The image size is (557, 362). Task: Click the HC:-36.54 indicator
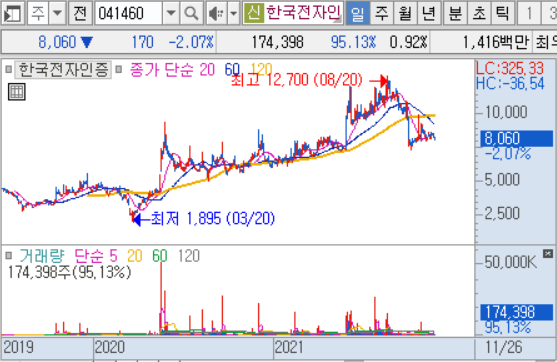pos(510,83)
